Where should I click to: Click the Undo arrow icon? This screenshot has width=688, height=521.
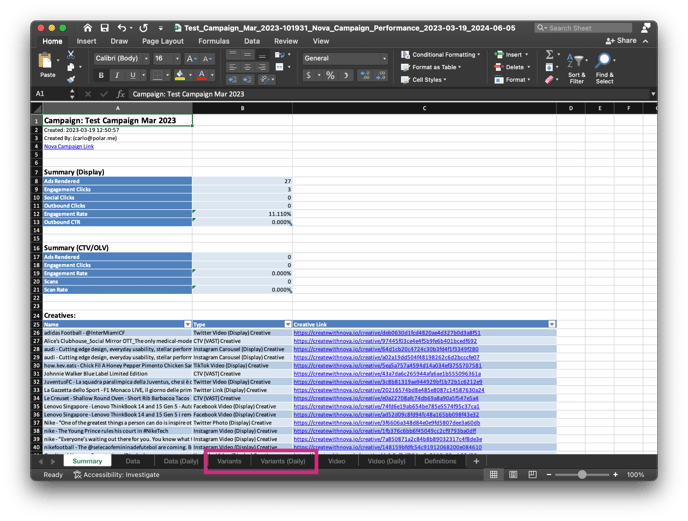click(x=122, y=28)
